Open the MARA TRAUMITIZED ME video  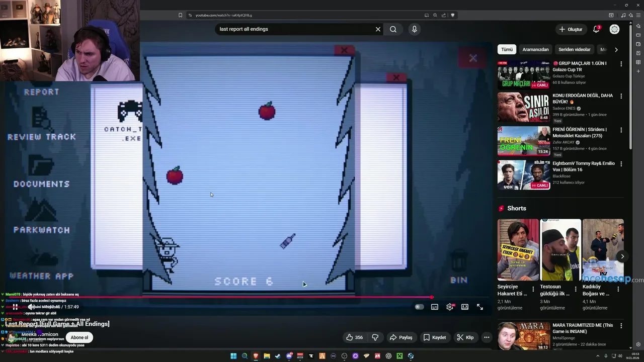524,336
